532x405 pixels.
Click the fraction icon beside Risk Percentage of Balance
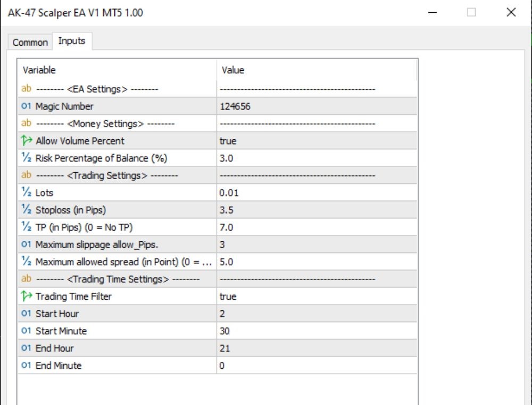point(26,158)
